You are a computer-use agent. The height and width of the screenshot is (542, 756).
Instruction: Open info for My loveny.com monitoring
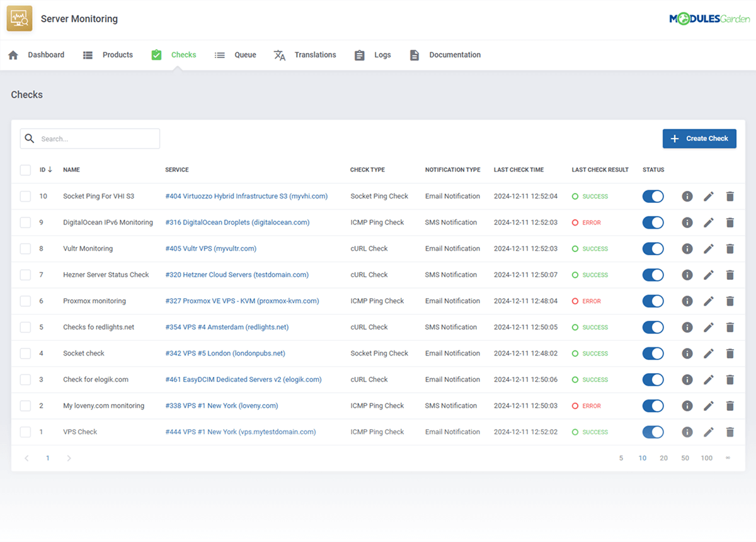[x=687, y=406]
